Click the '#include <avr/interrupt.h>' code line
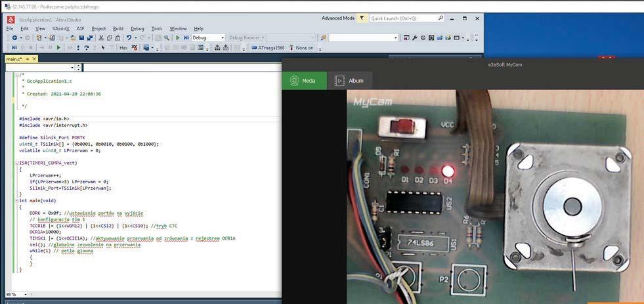The image size is (644, 304). [53, 125]
